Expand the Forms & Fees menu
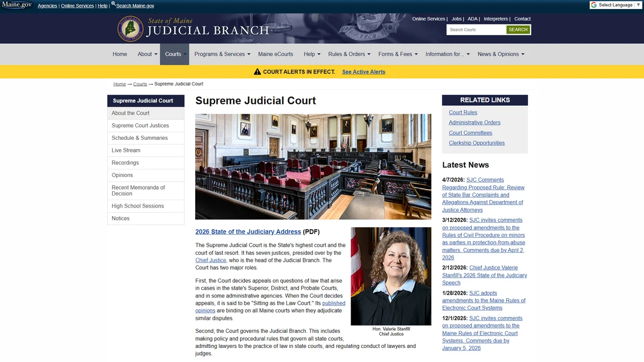 pyautogui.click(x=398, y=54)
